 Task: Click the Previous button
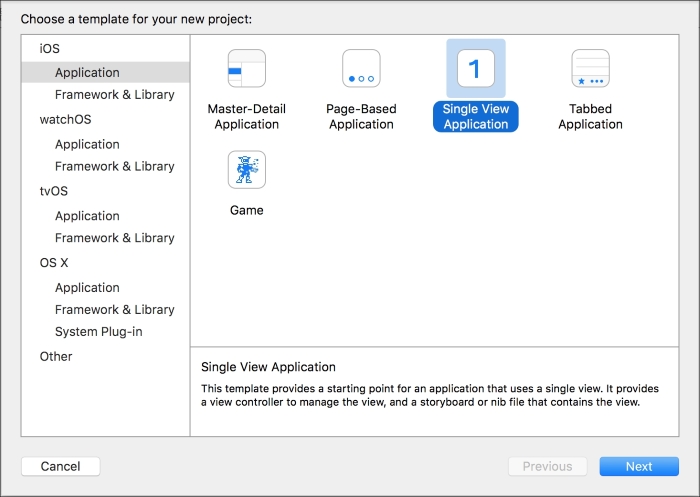point(547,466)
